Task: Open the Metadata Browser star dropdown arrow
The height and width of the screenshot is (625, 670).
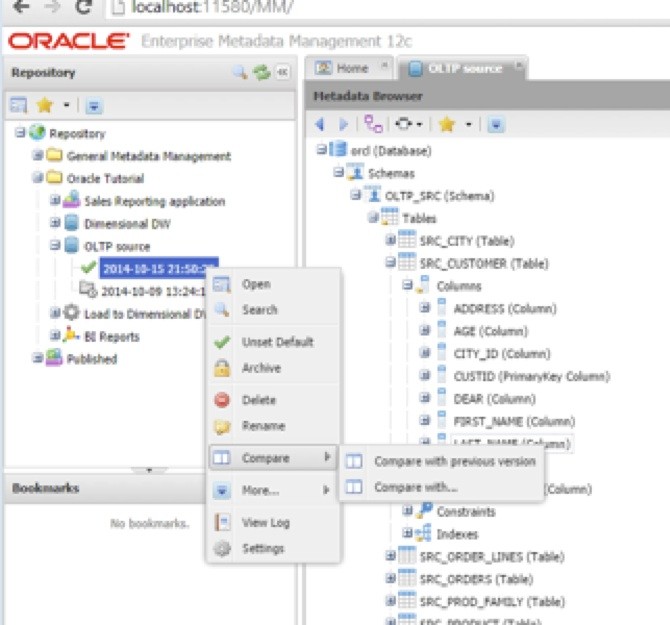Action: point(469,124)
